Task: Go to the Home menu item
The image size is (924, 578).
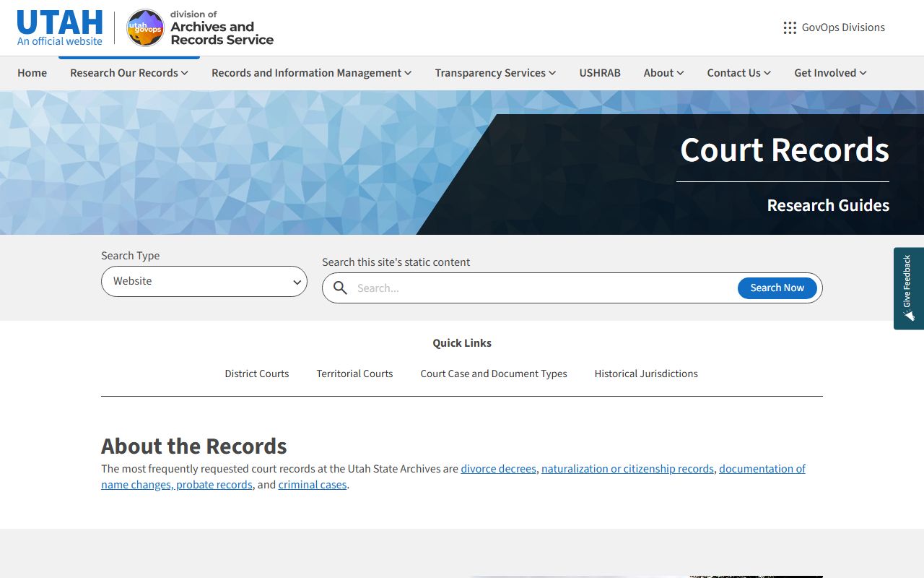Action: point(32,73)
